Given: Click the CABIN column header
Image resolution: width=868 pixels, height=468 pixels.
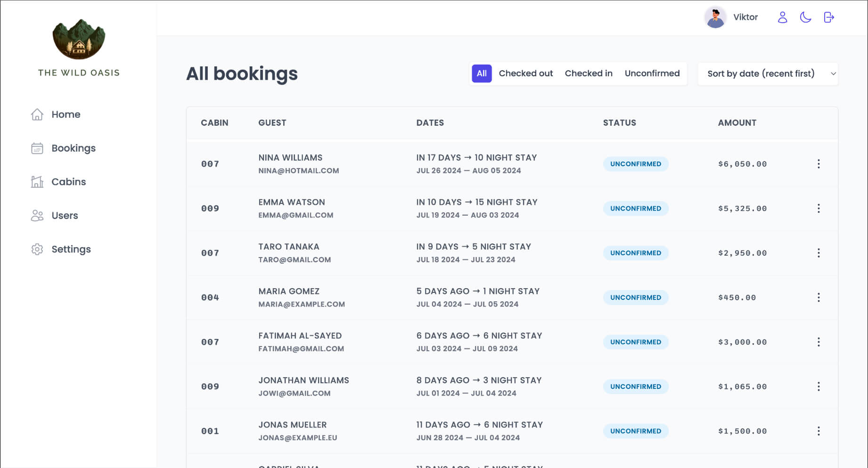Looking at the screenshot, I should coord(214,123).
